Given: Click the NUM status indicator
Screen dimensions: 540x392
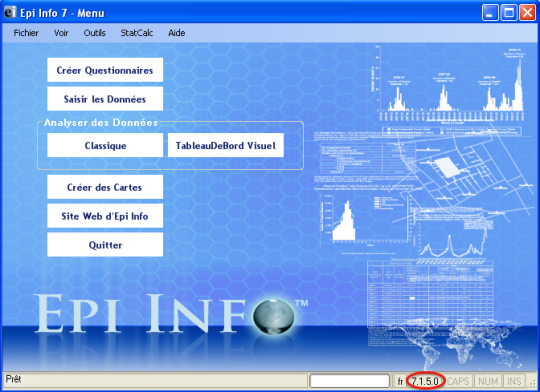Looking at the screenshot, I should [x=488, y=381].
